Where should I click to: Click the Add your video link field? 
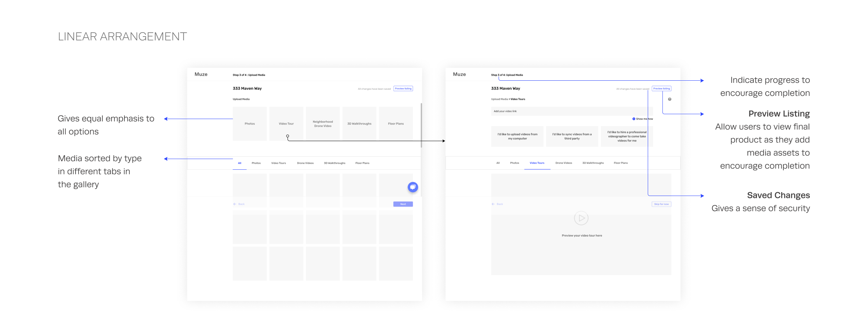pos(572,111)
